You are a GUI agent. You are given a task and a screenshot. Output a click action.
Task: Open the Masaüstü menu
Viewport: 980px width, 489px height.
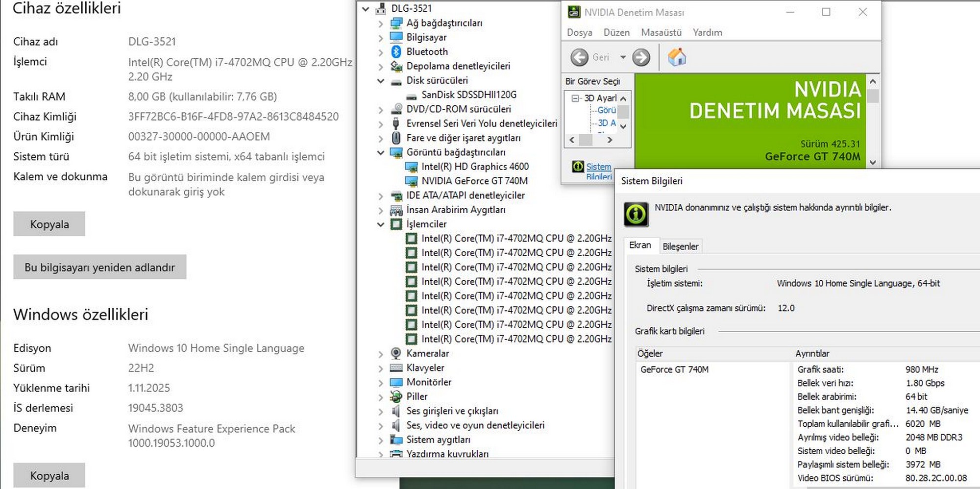(661, 32)
